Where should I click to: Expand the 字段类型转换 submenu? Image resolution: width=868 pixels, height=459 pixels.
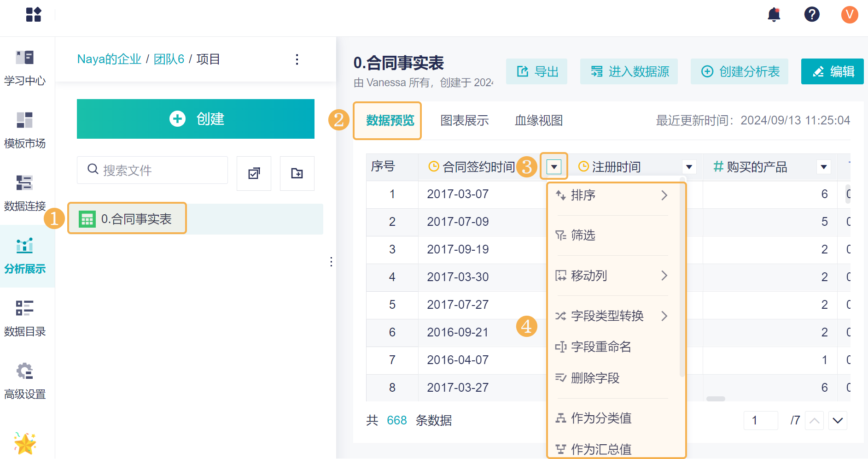[x=664, y=316]
